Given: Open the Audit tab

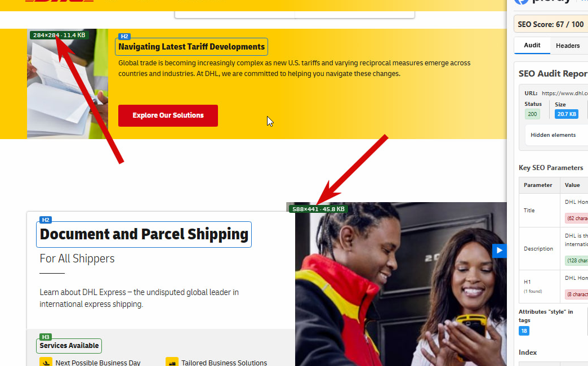Looking at the screenshot, I should (x=532, y=46).
